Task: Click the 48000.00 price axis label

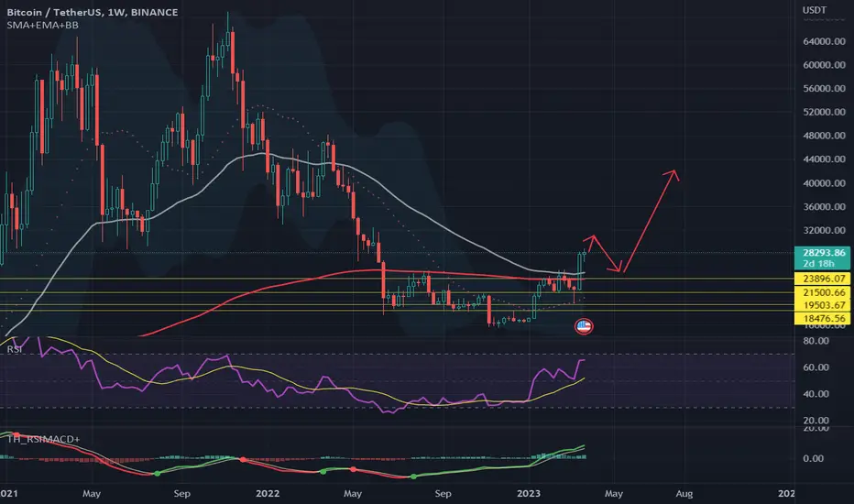Action: pos(824,136)
